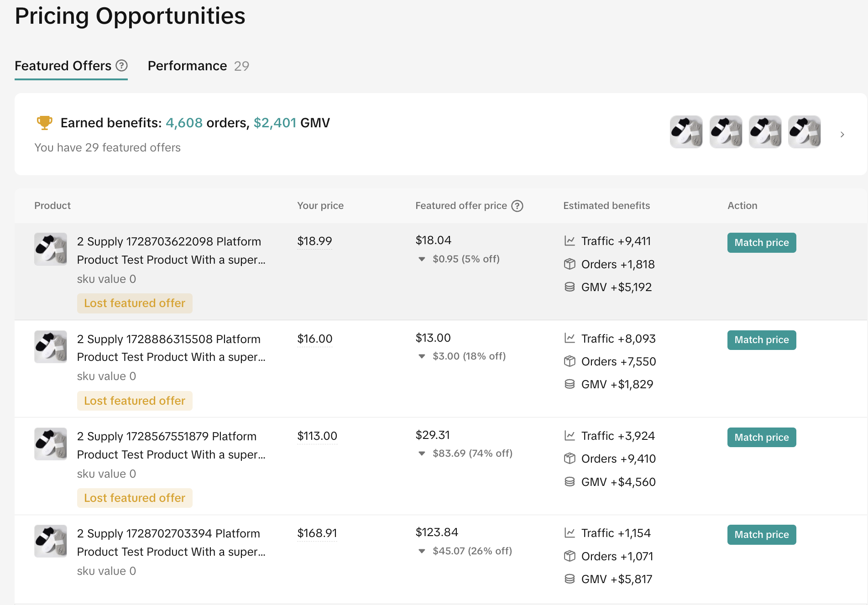Click the $16.00 your price value
Screen dimensions: 868x605
tap(314, 339)
